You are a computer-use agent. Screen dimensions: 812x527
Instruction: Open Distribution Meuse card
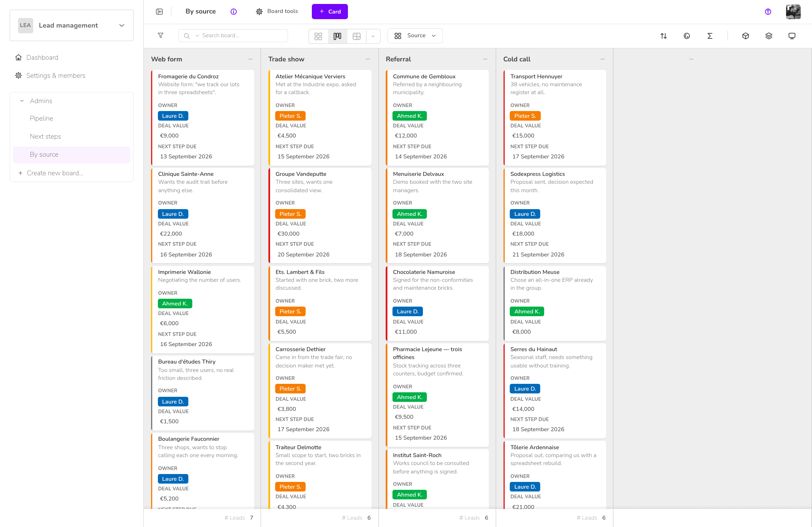point(555,303)
